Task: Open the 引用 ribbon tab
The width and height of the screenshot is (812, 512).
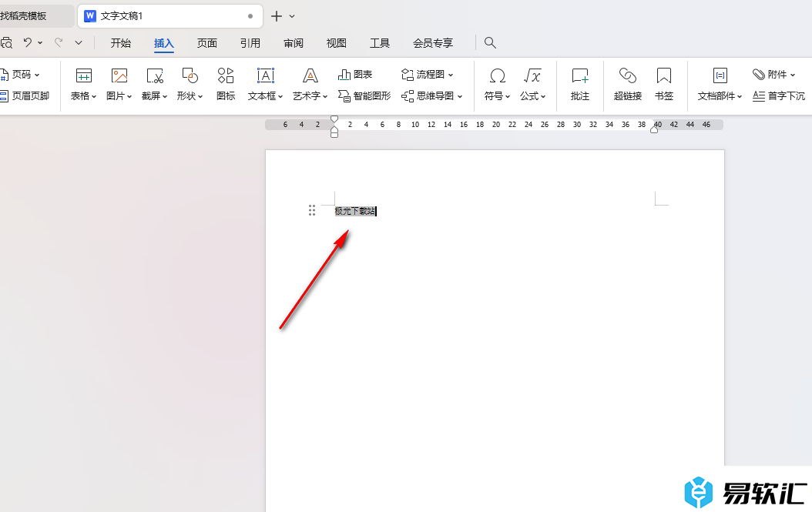Action: [250, 43]
